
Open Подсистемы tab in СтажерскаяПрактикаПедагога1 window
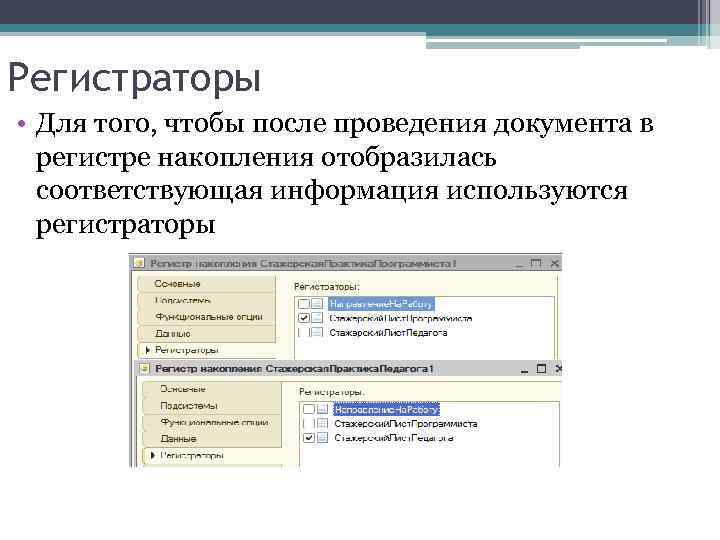click(x=212, y=405)
